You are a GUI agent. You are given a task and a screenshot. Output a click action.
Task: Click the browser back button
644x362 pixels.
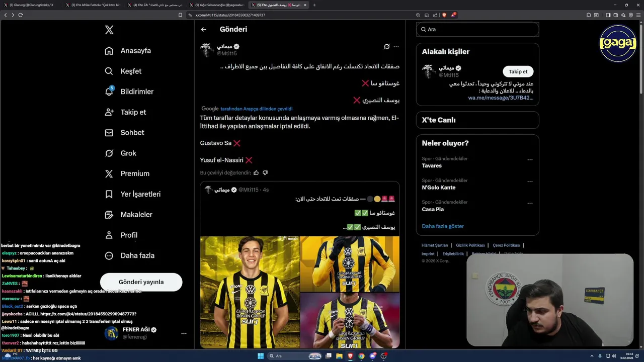(x=6, y=15)
